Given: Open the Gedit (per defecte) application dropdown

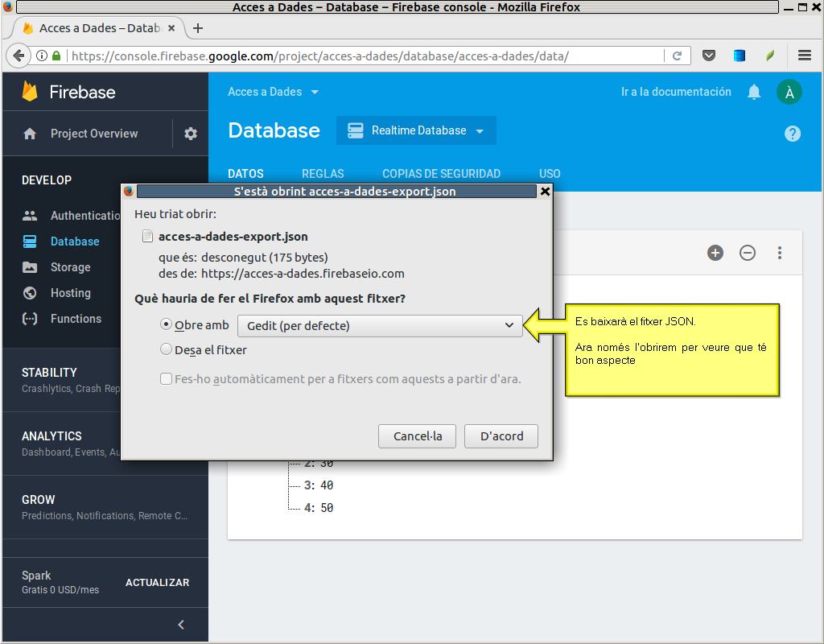Looking at the screenshot, I should (380, 326).
